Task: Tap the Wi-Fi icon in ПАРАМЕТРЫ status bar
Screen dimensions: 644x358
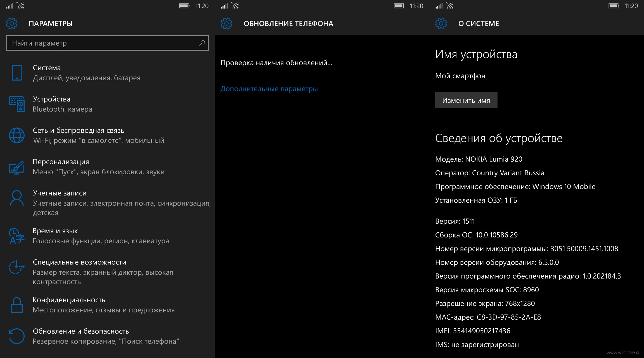Action: point(20,5)
